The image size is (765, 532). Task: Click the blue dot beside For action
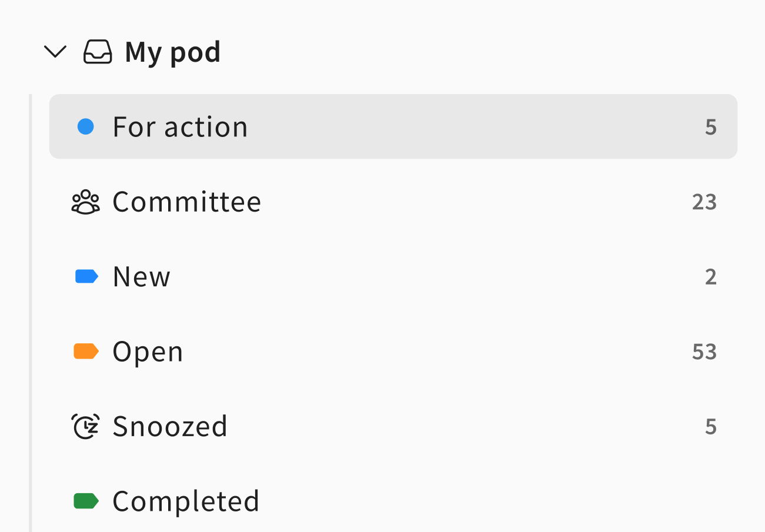coord(86,126)
